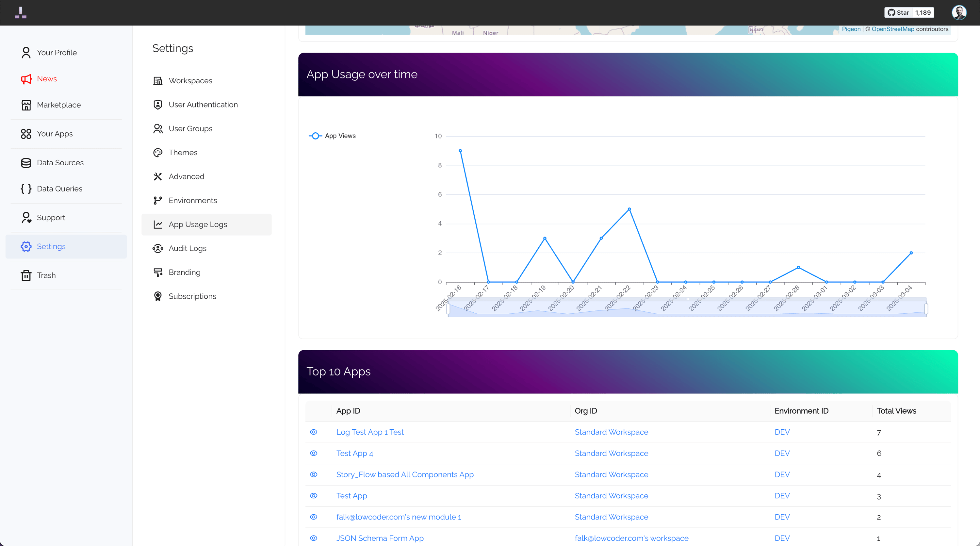
Task: Open Support in the sidebar
Action: (66, 218)
